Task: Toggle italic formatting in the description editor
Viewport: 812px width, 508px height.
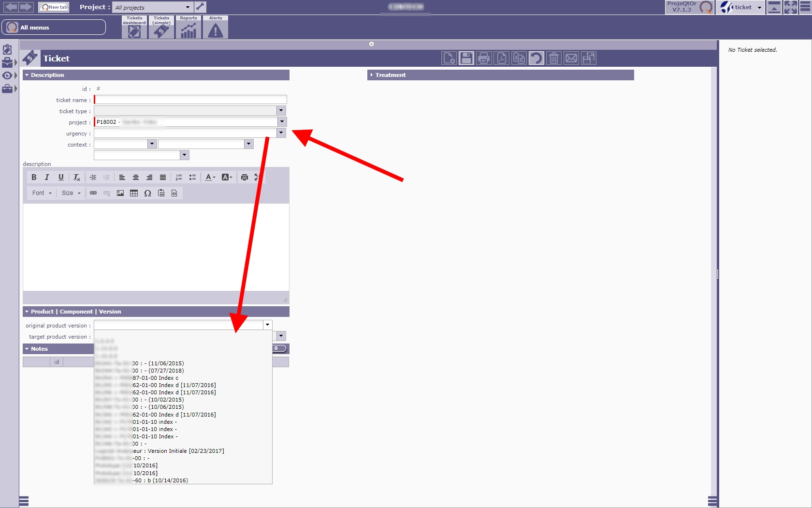Action: coord(47,178)
